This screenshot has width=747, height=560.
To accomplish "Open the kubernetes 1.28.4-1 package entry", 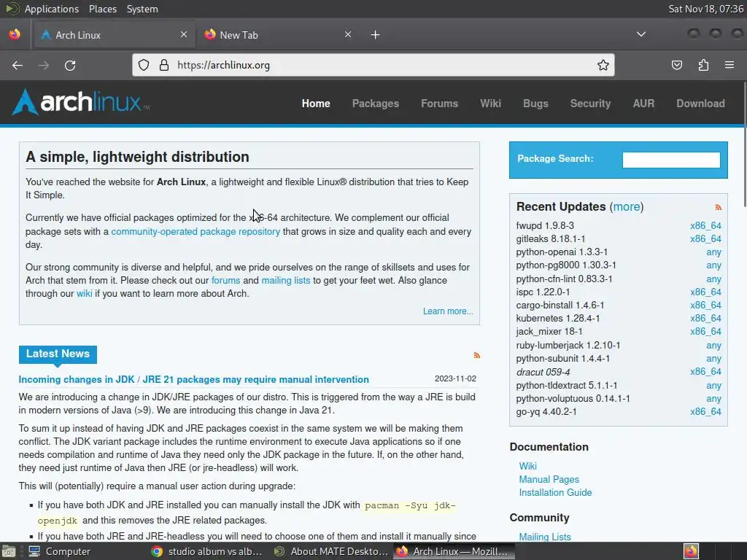I will [x=558, y=318].
